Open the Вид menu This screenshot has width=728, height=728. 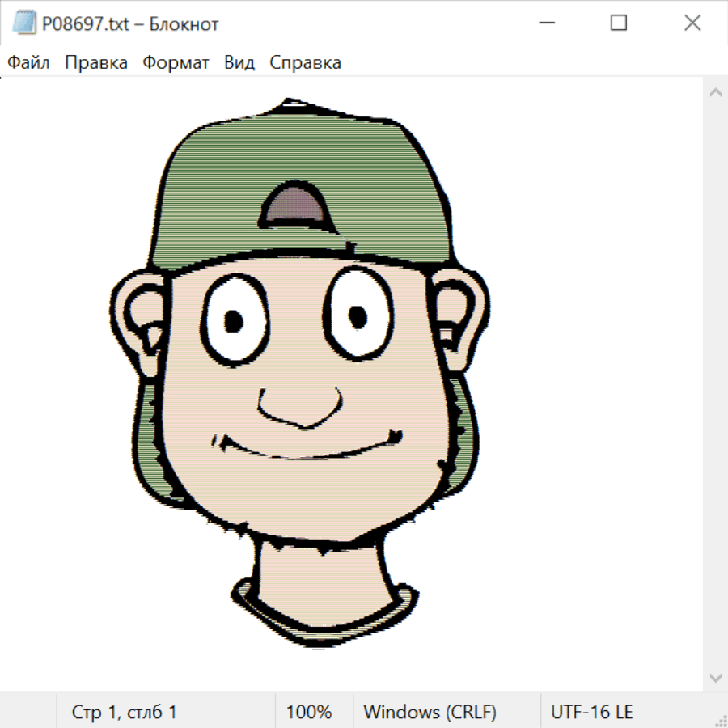point(239,63)
